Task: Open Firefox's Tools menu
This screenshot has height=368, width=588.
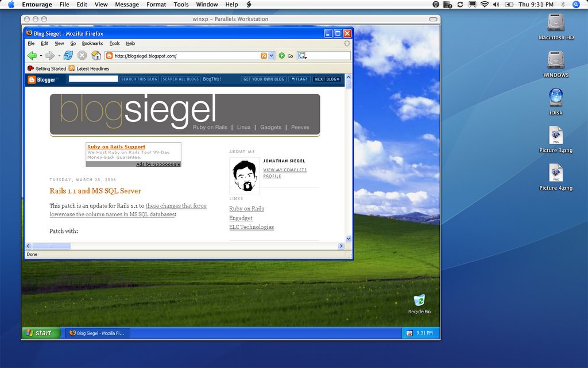Action: tap(114, 44)
